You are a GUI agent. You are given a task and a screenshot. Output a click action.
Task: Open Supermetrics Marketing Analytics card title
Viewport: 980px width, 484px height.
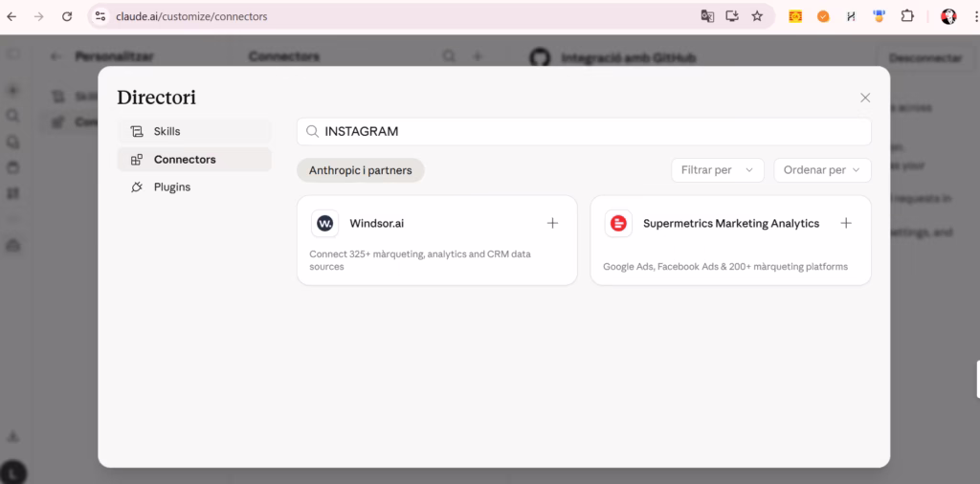click(731, 223)
